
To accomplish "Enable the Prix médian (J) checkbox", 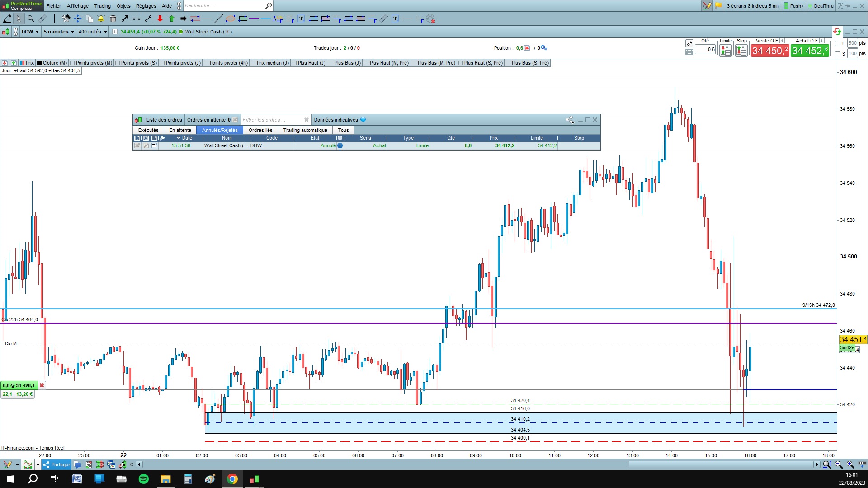I will 253,63.
